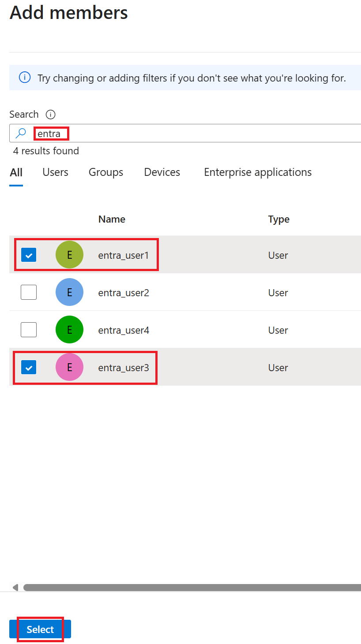Switch to the Groups tab
The height and width of the screenshot is (644, 361).
[106, 172]
